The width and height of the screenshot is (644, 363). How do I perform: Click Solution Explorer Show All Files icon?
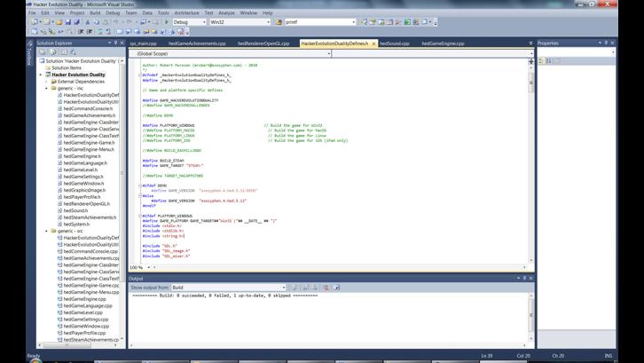pos(53,52)
